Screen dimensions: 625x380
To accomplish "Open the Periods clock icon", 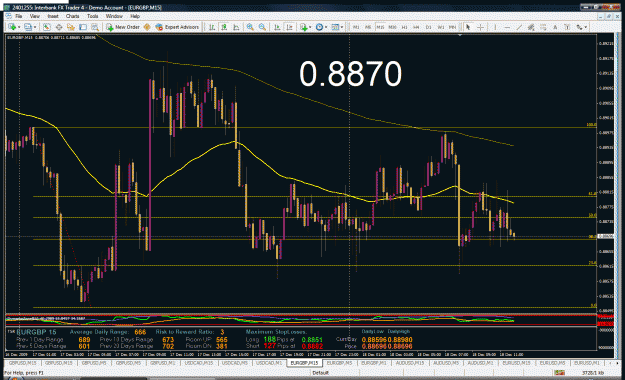I will pos(319,27).
